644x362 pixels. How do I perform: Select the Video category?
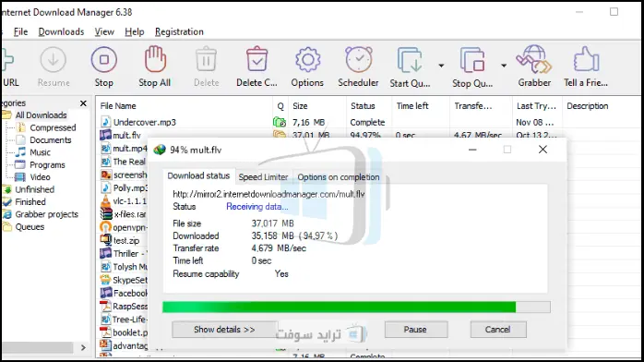(x=40, y=177)
